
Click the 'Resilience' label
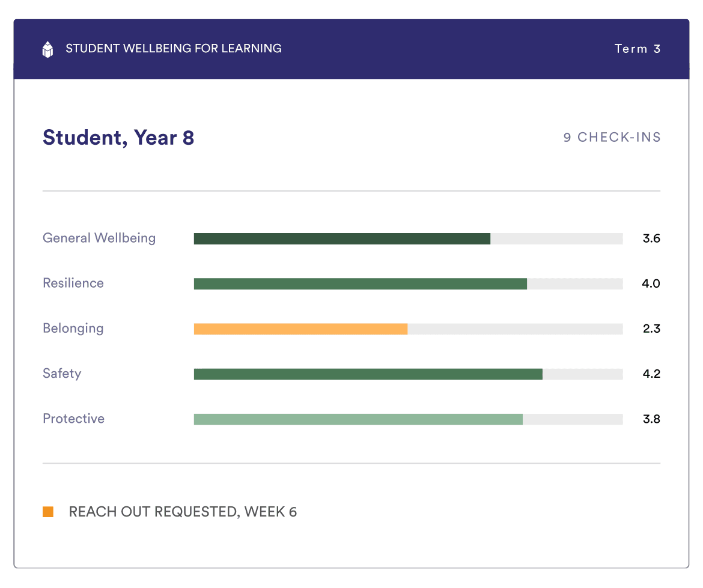[73, 283]
